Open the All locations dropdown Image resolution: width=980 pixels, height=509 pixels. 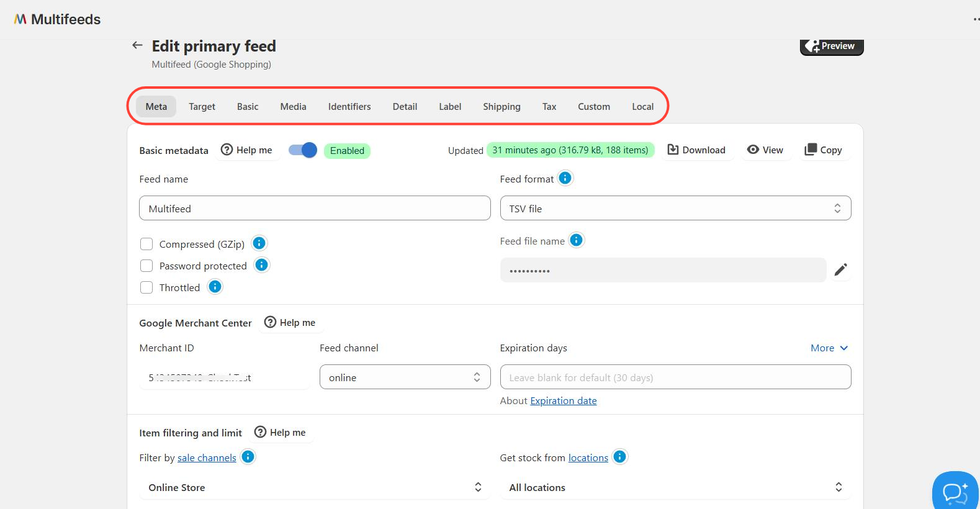pos(675,487)
